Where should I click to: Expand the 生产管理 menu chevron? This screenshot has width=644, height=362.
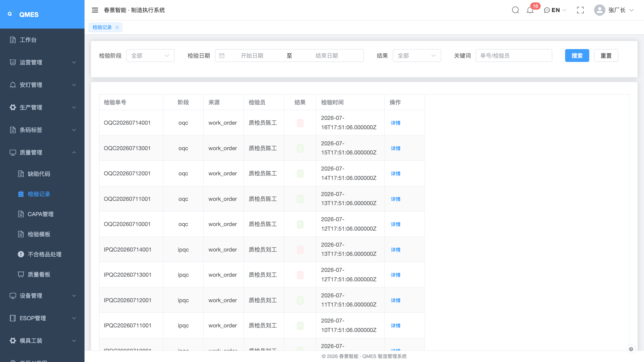[x=74, y=108]
